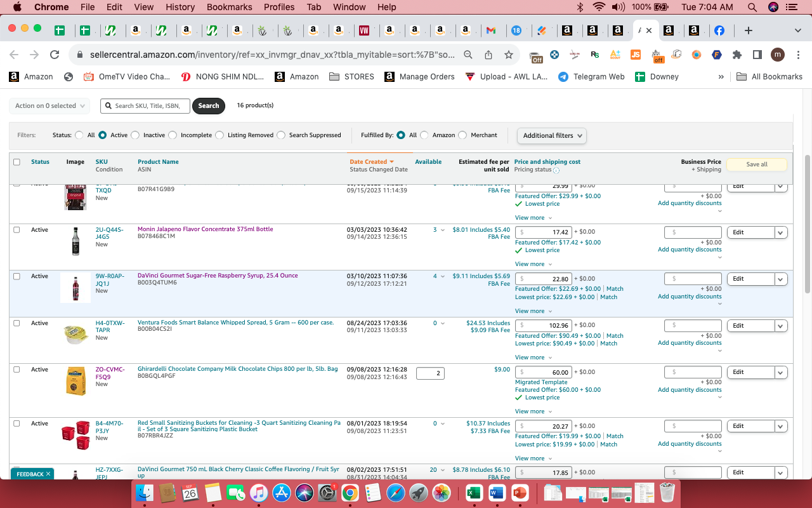
Task: Open the Ventura Foods Smart Balance product link
Action: pyautogui.click(x=236, y=323)
